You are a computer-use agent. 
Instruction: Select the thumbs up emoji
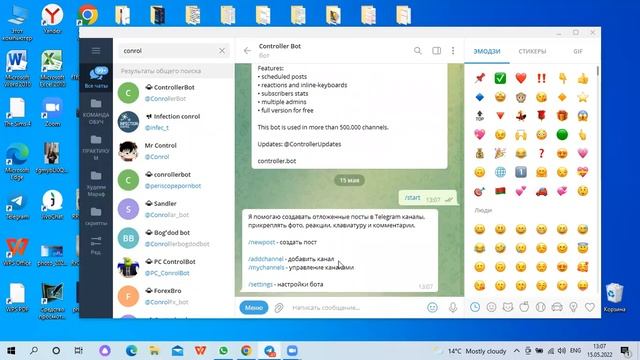(583, 78)
